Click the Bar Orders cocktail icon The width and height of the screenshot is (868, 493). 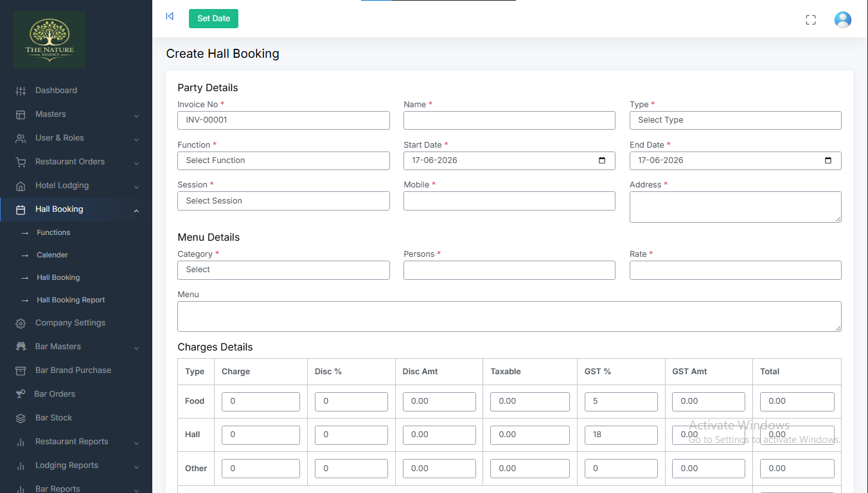(21, 394)
